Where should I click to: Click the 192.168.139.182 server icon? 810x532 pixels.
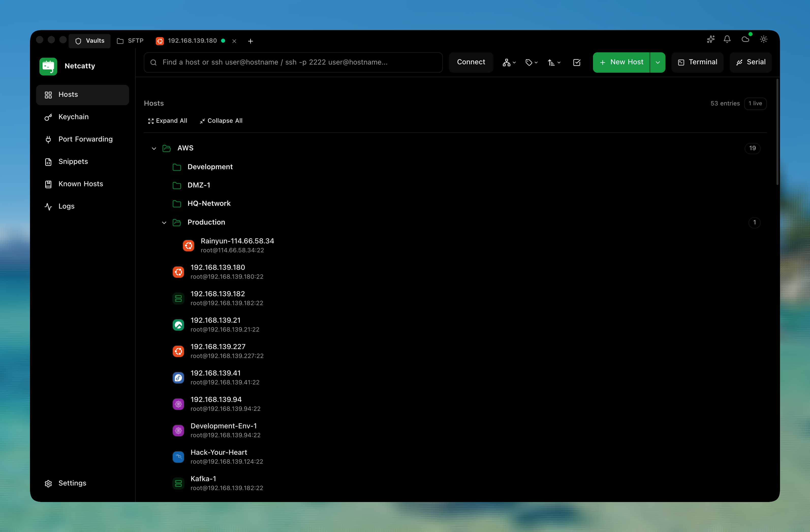178,299
